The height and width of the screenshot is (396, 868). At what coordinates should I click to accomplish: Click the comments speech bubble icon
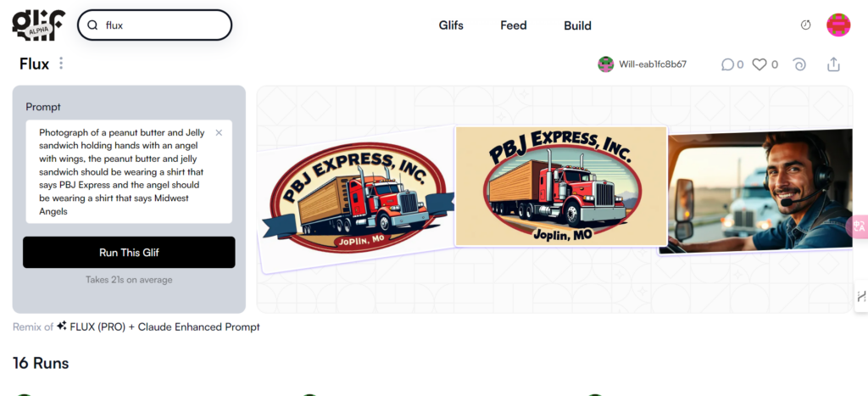click(726, 64)
